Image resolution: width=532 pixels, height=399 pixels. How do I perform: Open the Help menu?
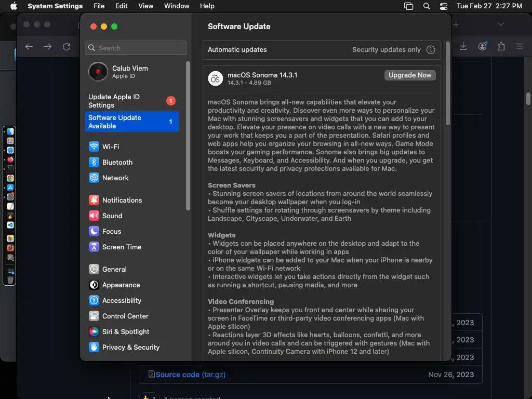tap(207, 6)
